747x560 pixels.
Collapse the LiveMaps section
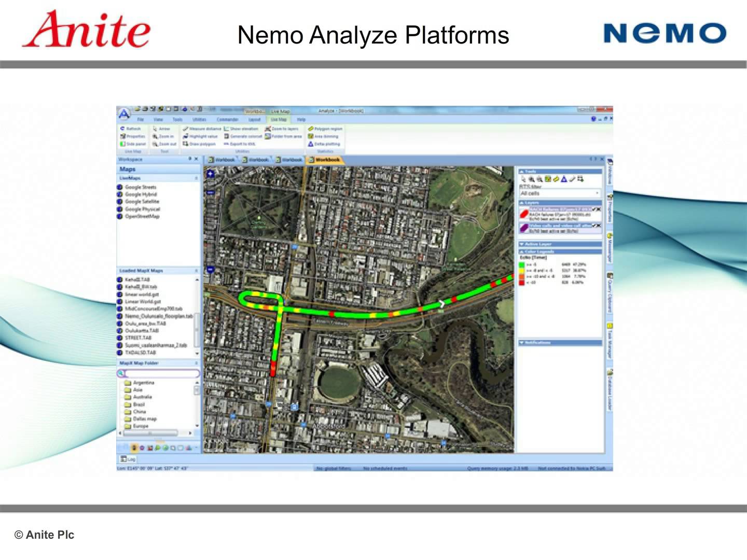pyautogui.click(x=196, y=178)
